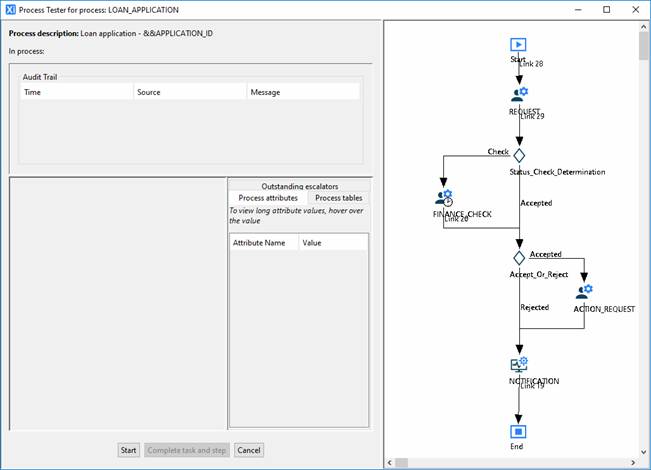
Task: Open the Outstanding escalators tab
Action: [299, 186]
